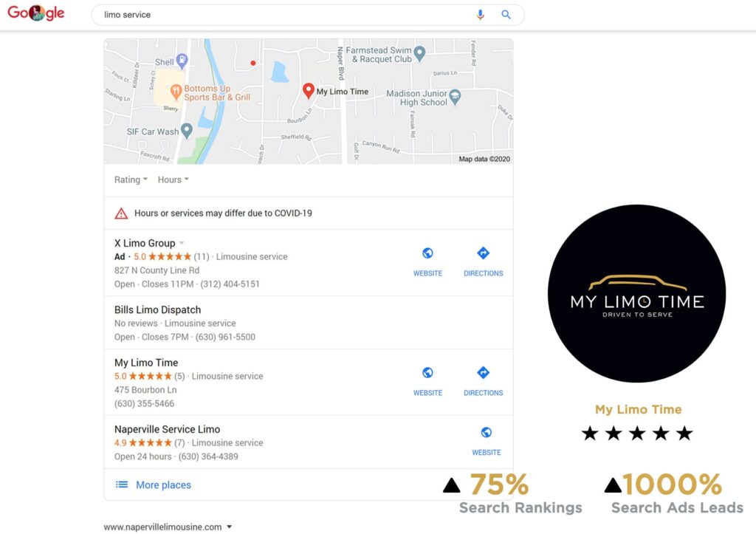Open X Limo Group website globe icon

[x=427, y=253]
